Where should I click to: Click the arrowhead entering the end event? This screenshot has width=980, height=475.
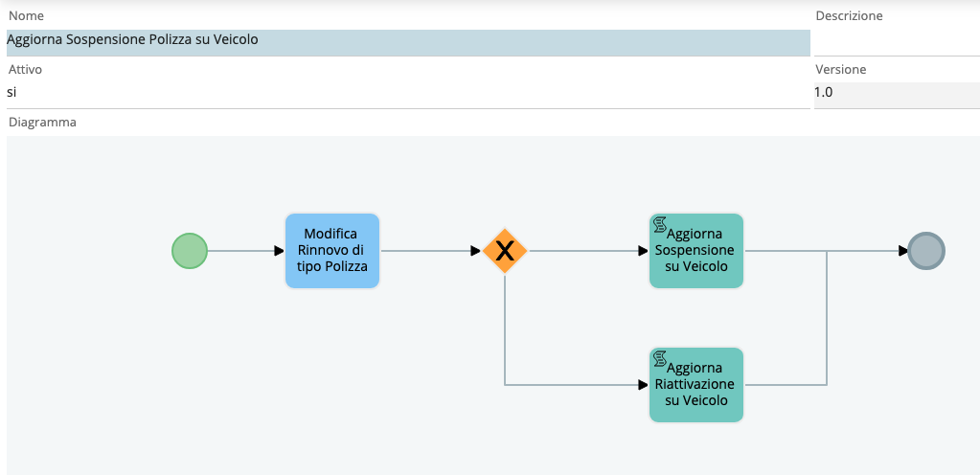pyautogui.click(x=903, y=251)
